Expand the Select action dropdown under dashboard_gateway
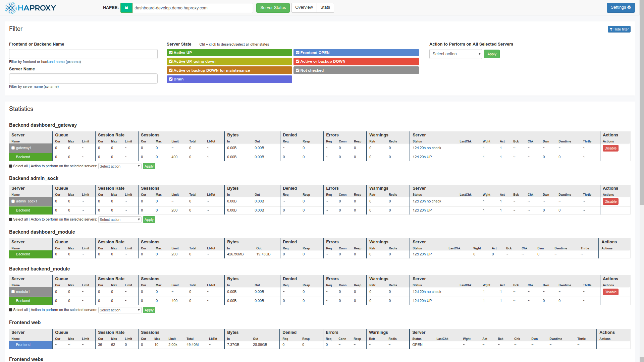The height and width of the screenshot is (362, 644). pos(119,166)
